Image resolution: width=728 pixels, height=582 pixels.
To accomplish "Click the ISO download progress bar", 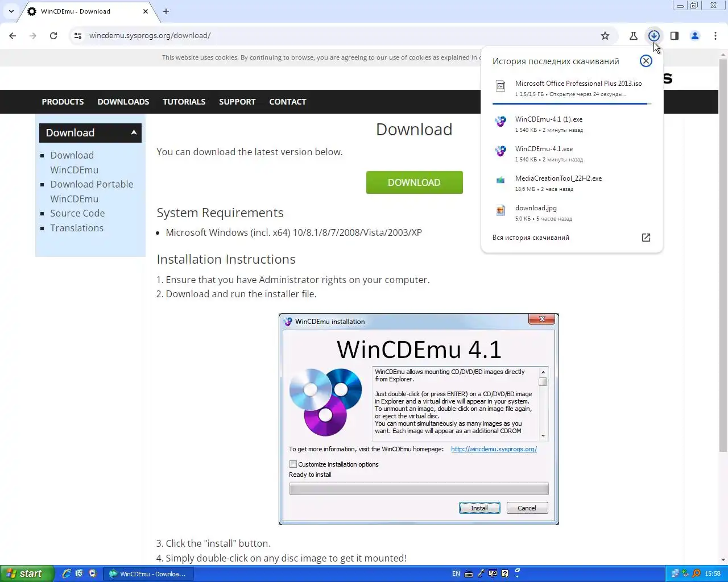I will click(x=572, y=103).
